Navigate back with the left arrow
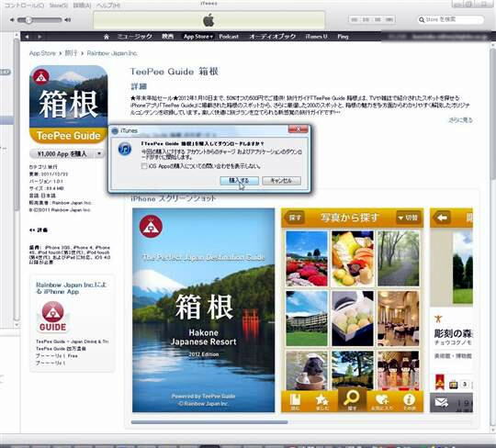The image size is (496, 448). tap(28, 37)
